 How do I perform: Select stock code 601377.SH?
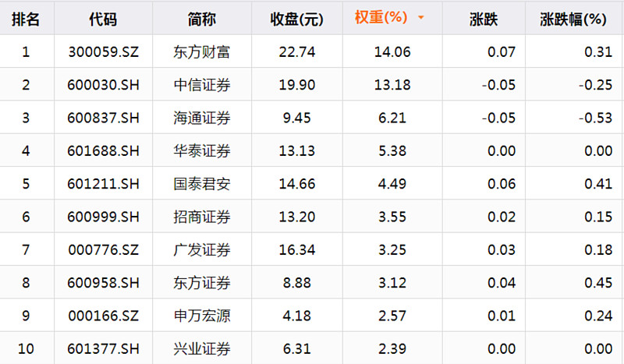tap(104, 349)
